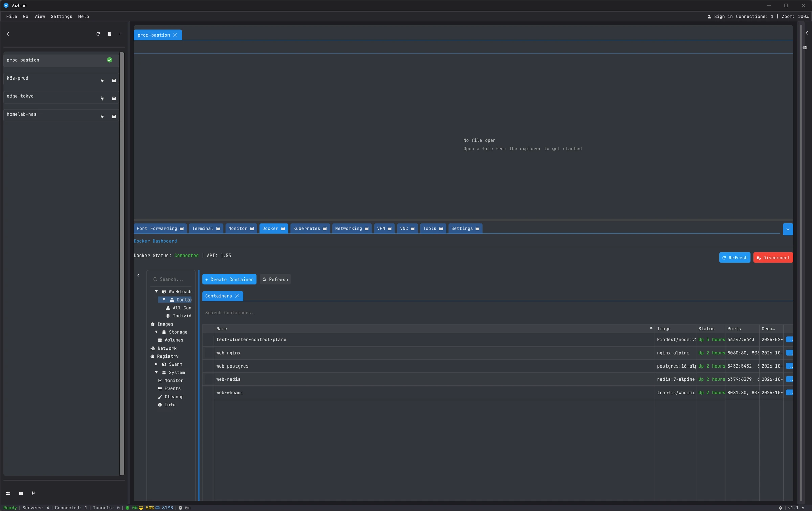Viewport: 812px width, 511px height.
Task: Open terminal window icon for k8s-prod
Action: tap(114, 80)
